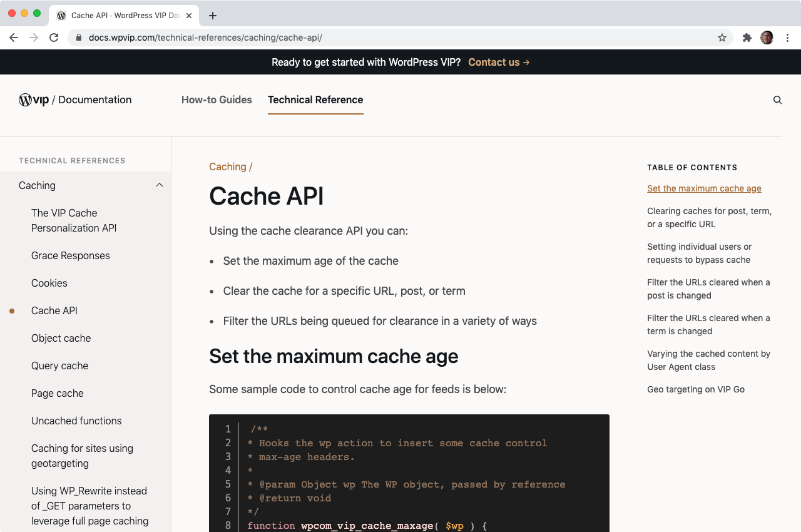801x532 pixels.
Task: Click the Chrome profile avatar
Action: point(767,38)
